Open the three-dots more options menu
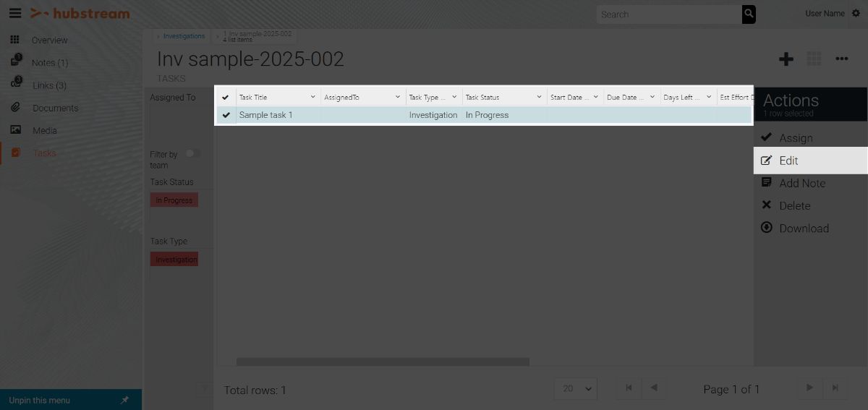 [842, 59]
